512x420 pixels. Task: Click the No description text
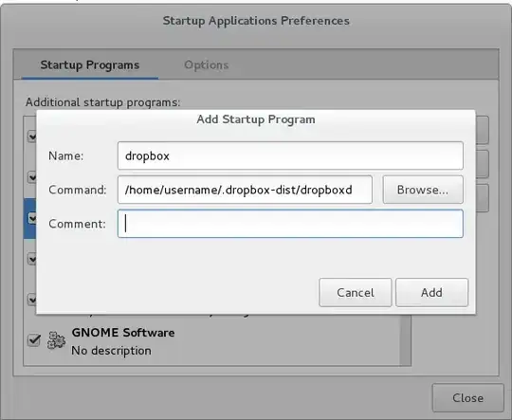pos(111,351)
